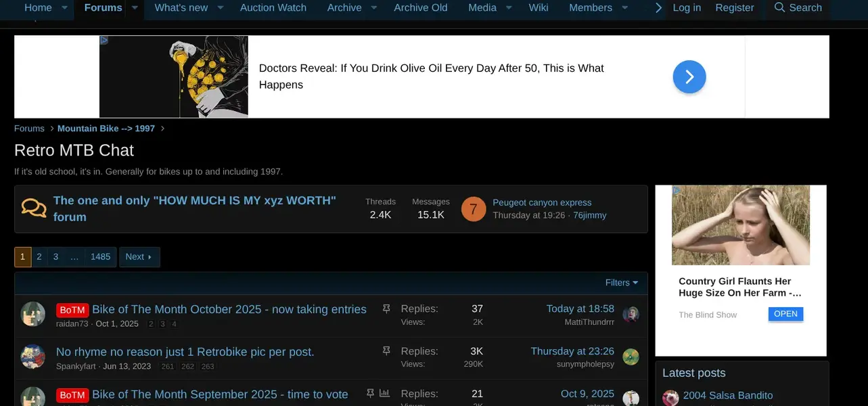Viewport: 868px width, 406px height.
Task: Click the orange 7 user avatar
Action: (473, 209)
